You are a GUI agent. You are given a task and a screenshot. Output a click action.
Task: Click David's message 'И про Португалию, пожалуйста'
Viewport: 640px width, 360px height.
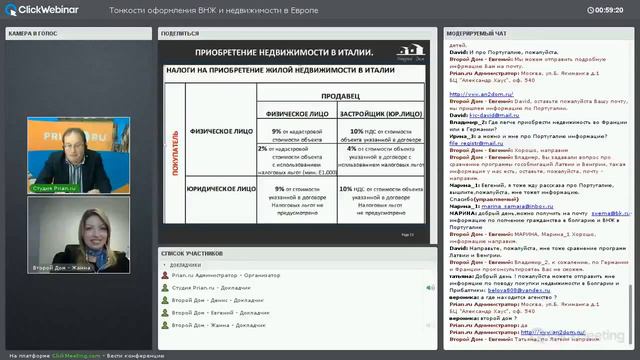[504, 52]
